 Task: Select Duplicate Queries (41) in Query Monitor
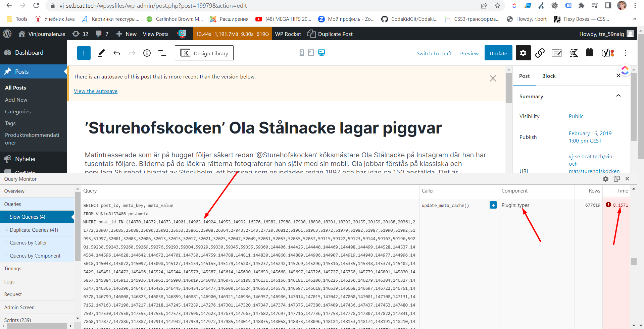point(34,230)
